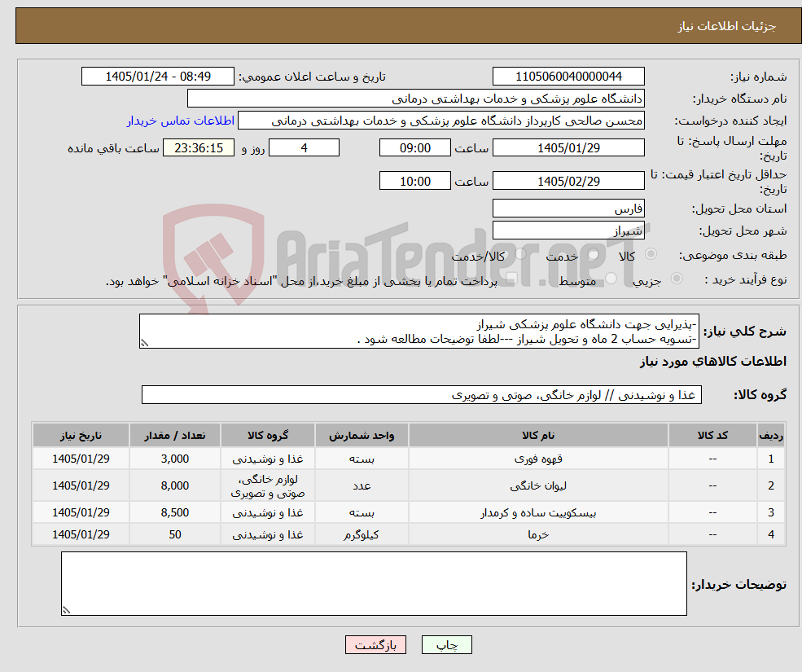Click the اطلاعات کالاهای مورد نیاز heading
Viewport: 802px width, 672px height.
713,362
